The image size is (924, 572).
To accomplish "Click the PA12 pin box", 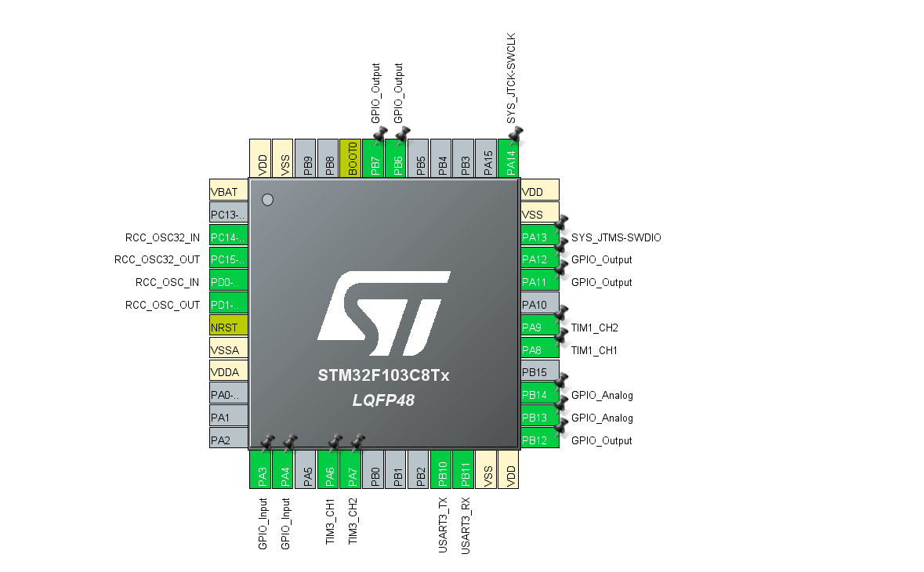I will (x=540, y=259).
